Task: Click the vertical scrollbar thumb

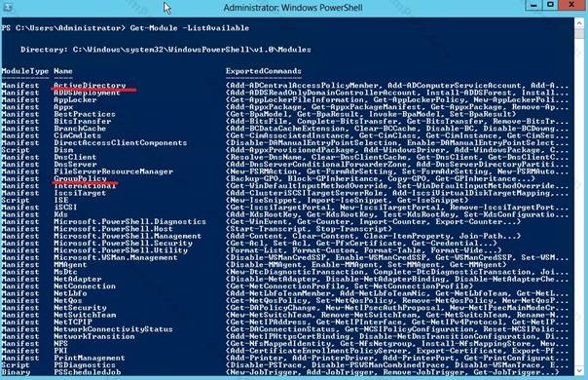Action: 579,33
